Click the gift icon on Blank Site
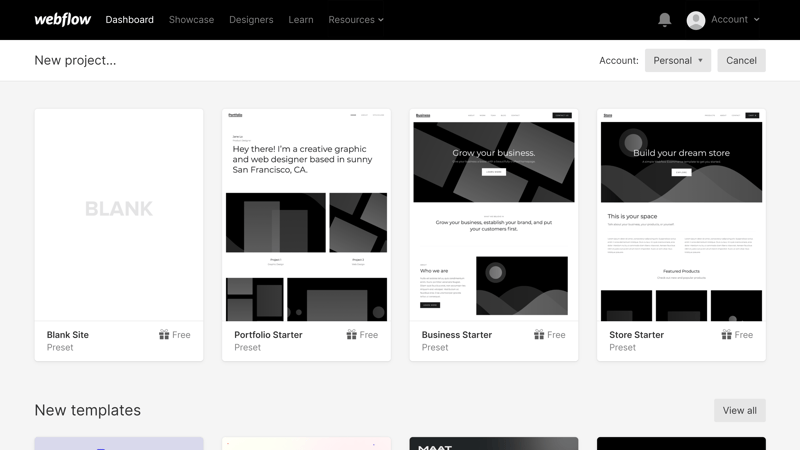 (164, 335)
